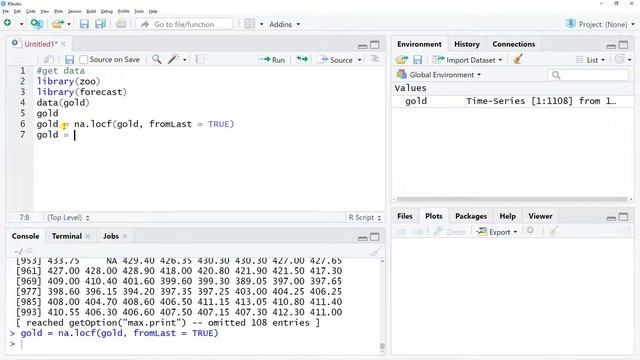Open the Code menu
Viewport: 640px width, 360px height.
[31, 11]
